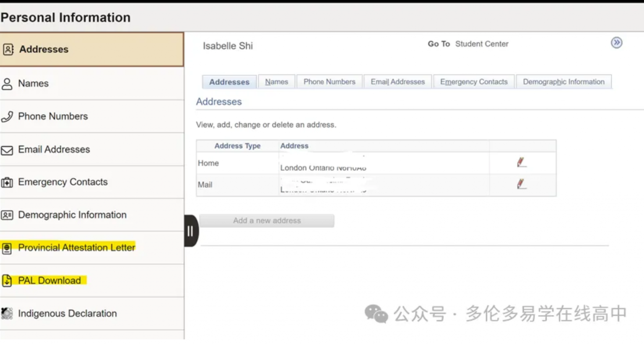Edit the Mail address with pencil icon
The width and height of the screenshot is (644, 345).
(x=521, y=184)
